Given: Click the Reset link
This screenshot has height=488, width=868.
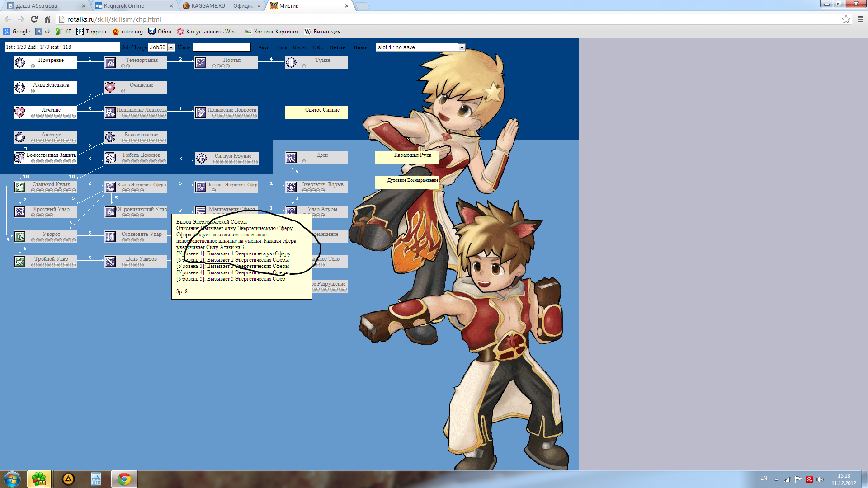Looking at the screenshot, I should pos(299,48).
